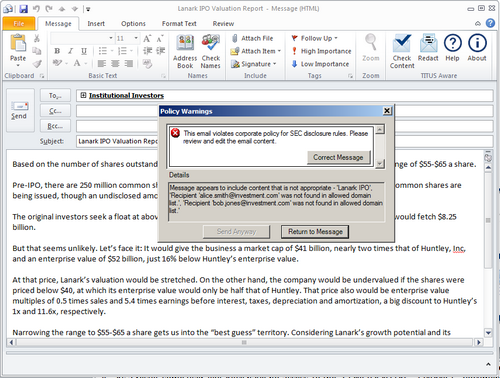The height and width of the screenshot is (378, 500).
Task: Open Follow Up flag menu
Action: point(314,38)
